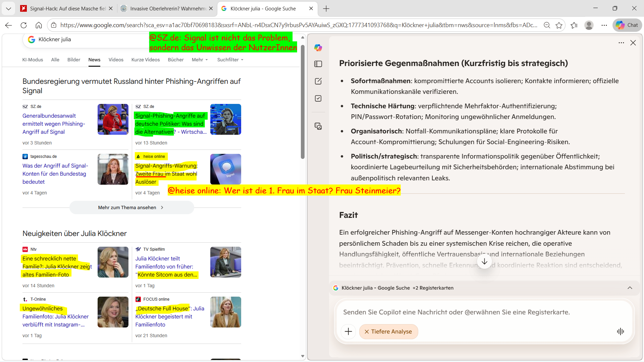This screenshot has width=644, height=362.
Task: Click the browser refresh icon
Action: coord(23,25)
